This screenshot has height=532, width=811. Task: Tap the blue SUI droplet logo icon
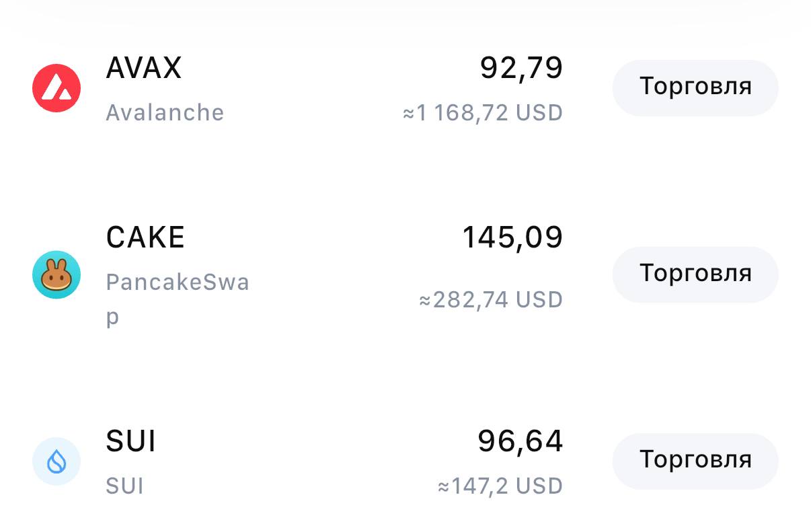[56, 461]
